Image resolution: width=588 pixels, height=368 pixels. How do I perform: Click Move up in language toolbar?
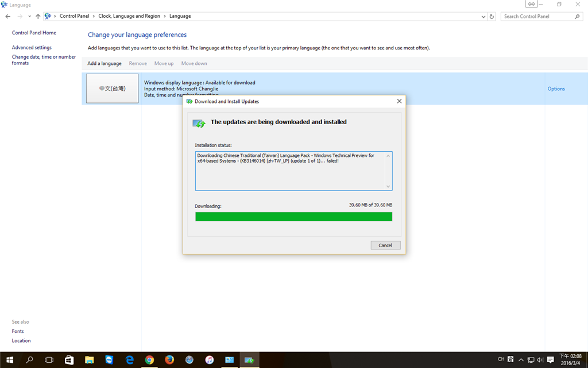click(x=164, y=63)
